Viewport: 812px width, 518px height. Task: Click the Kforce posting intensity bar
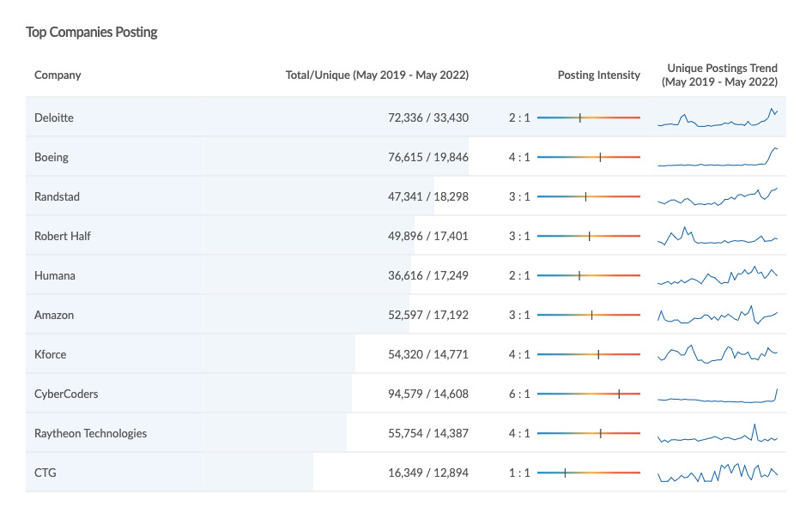589,354
